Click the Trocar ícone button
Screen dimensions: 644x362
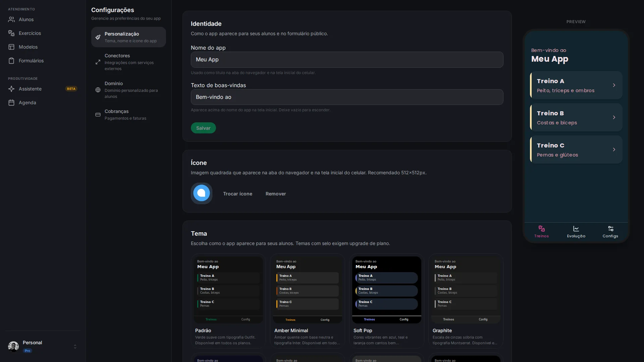click(238, 194)
